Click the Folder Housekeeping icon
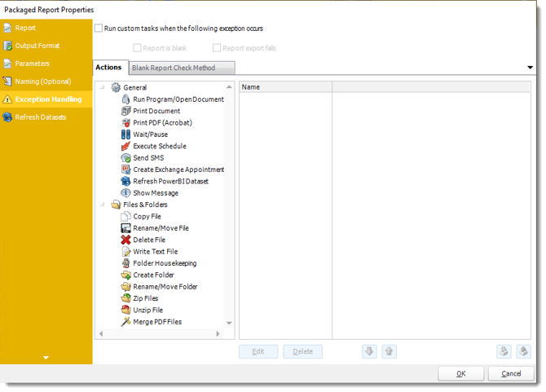Image resolution: width=546 pixels, height=392 pixels. [x=125, y=263]
